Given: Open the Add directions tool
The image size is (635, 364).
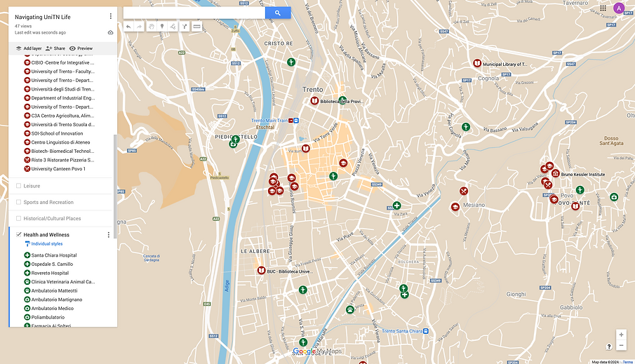Looking at the screenshot, I should (185, 27).
